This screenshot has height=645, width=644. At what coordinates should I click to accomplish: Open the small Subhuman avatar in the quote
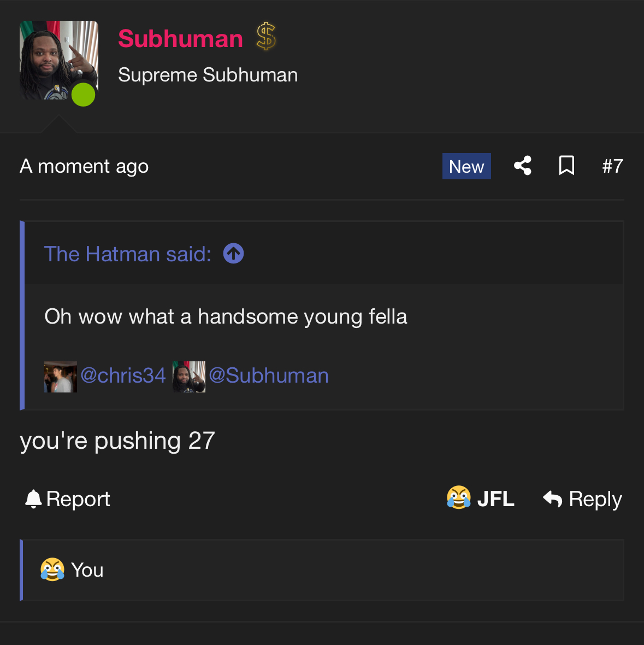click(189, 377)
